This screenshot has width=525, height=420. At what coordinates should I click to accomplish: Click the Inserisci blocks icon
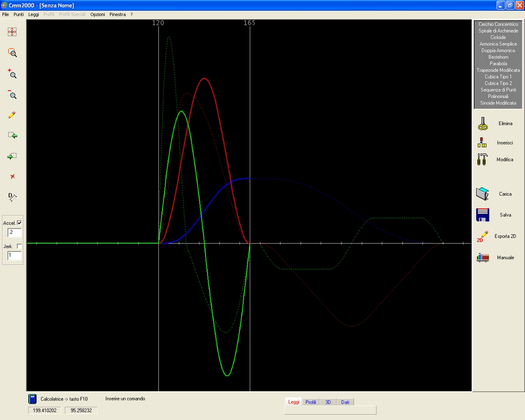pos(482,143)
